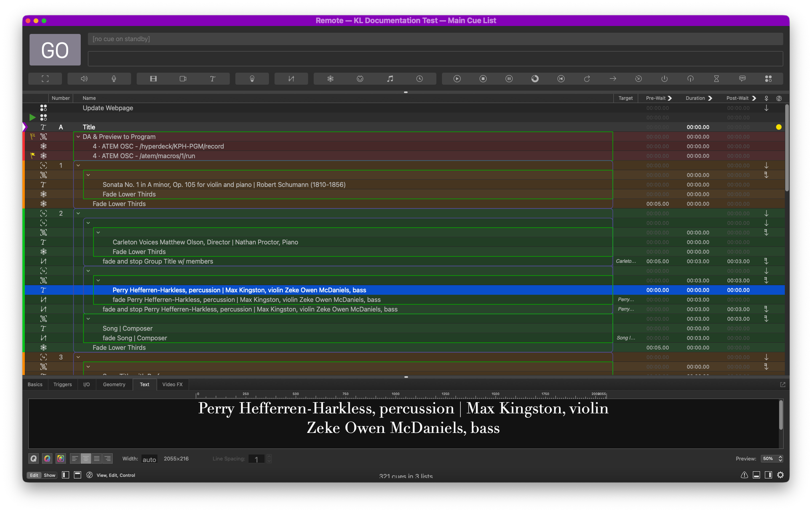This screenshot has height=512, width=812.
Task: Add a new Group cue from toolbar
Action: (x=45, y=79)
